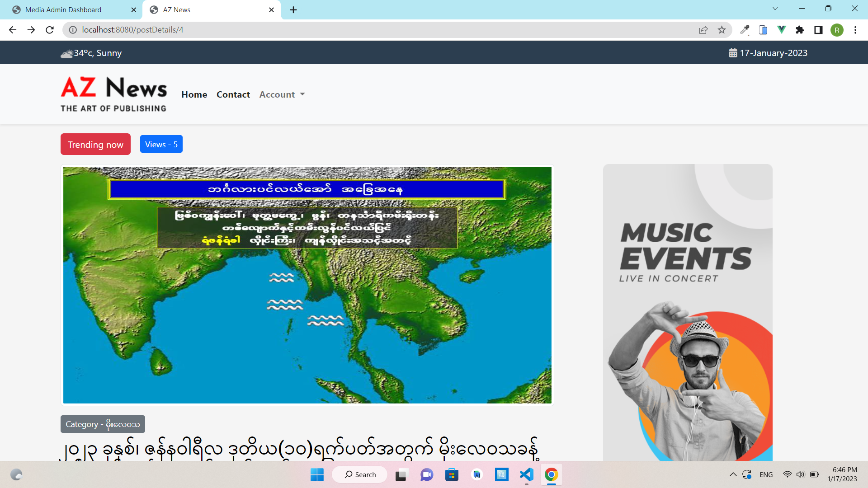
Task: Open Microsoft Store from taskbar
Action: pos(452,474)
